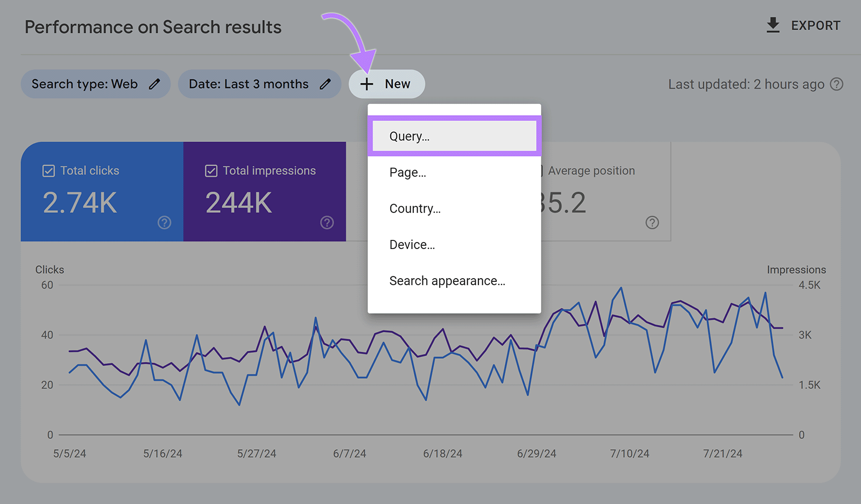Click the help icon next to Last updated
The height and width of the screenshot is (504, 861).
837,84
